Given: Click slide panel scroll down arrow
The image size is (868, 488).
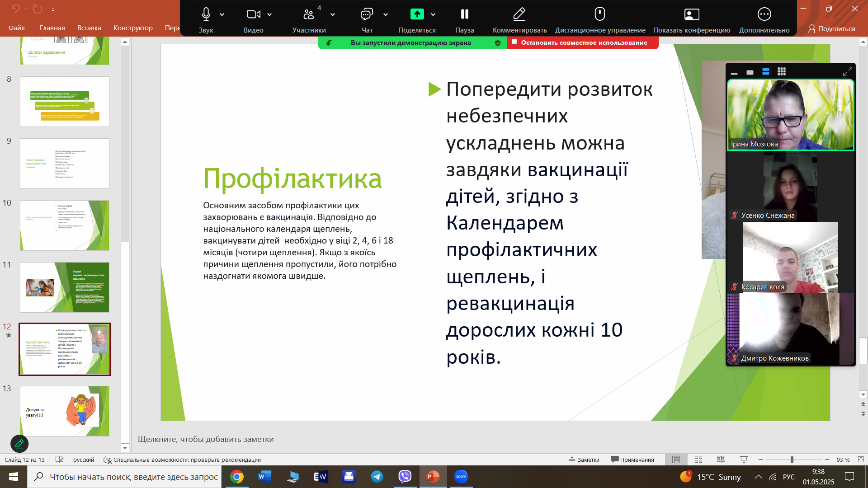Looking at the screenshot, I should [x=125, y=448].
